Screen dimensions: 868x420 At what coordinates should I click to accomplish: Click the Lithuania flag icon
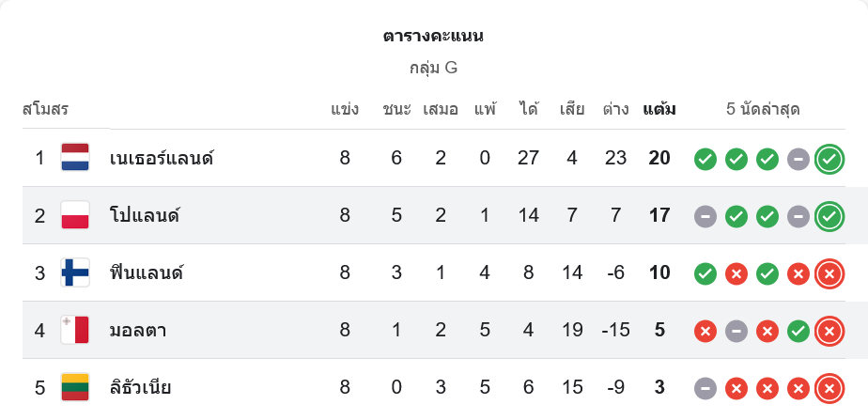click(75, 387)
